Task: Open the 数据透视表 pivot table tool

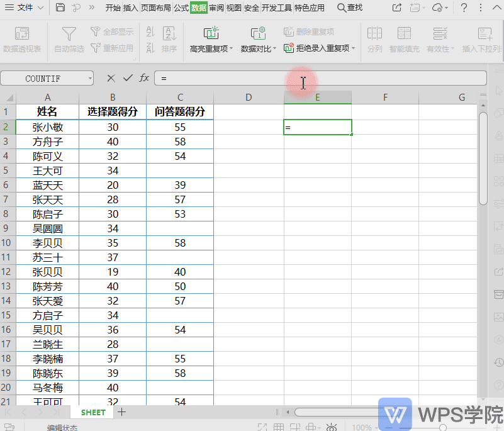Action: [23, 39]
